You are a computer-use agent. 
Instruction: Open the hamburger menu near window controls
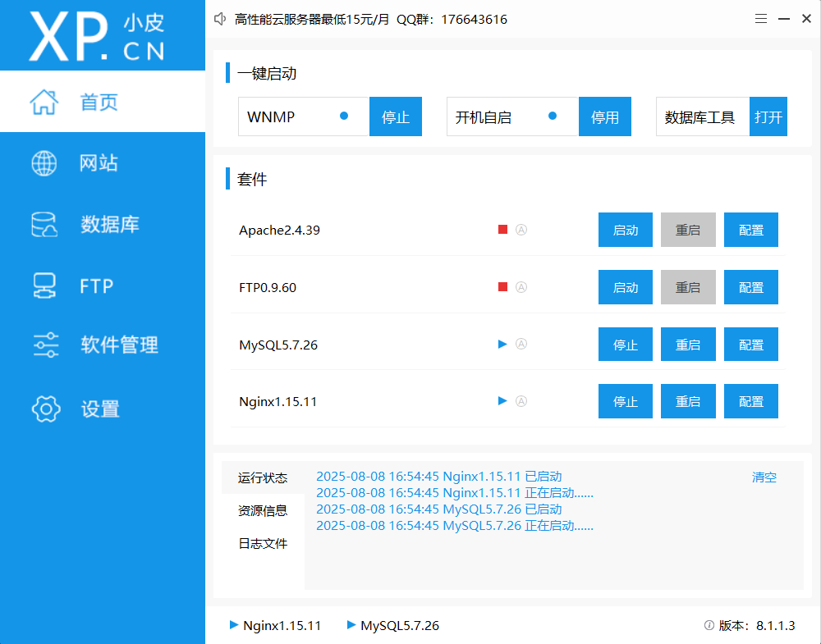761,18
